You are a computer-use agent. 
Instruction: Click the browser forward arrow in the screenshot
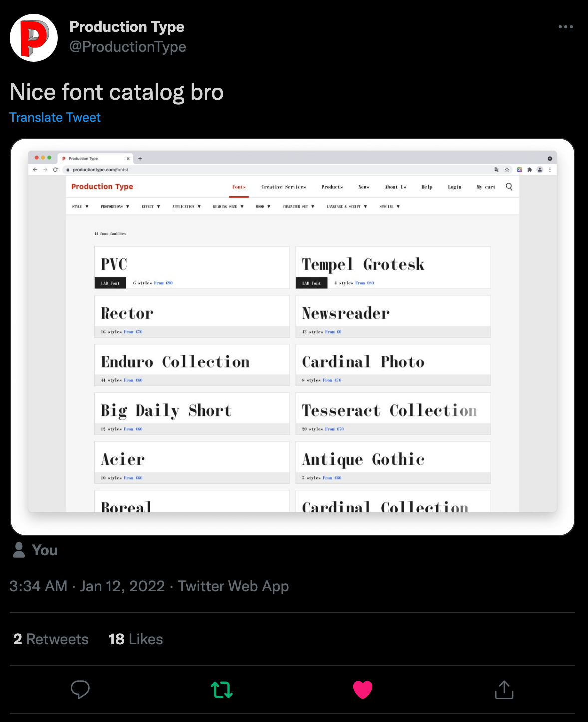(45, 170)
